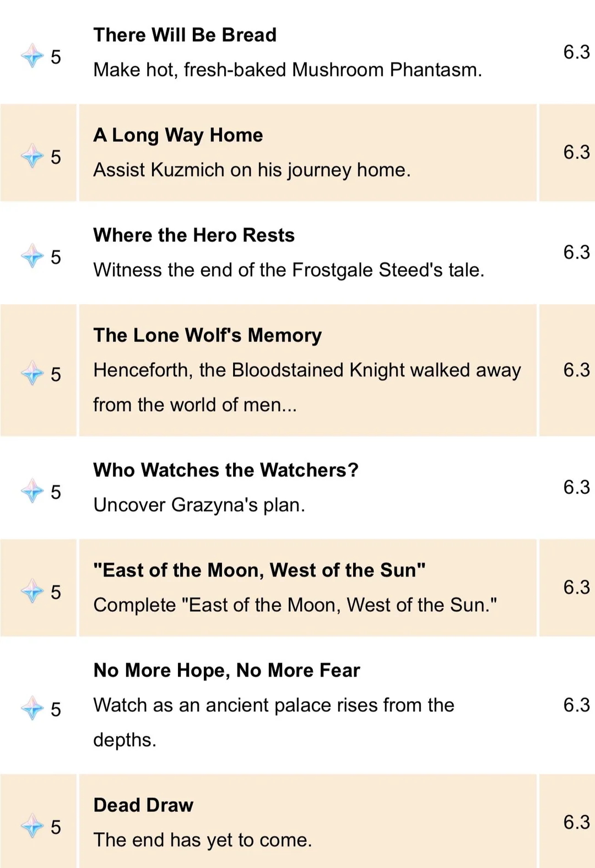Click primogem icon beside Where the Hero Rests
595x868 pixels.
32,256
